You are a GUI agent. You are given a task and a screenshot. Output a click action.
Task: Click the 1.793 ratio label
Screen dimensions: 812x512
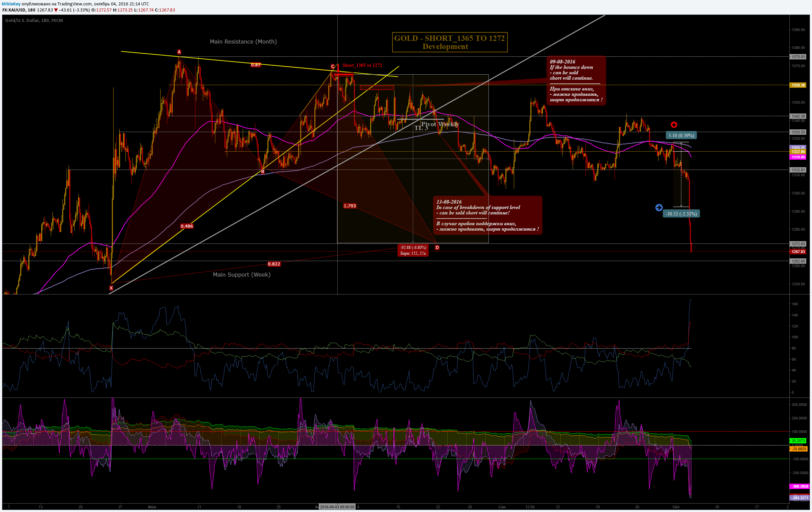coord(350,206)
